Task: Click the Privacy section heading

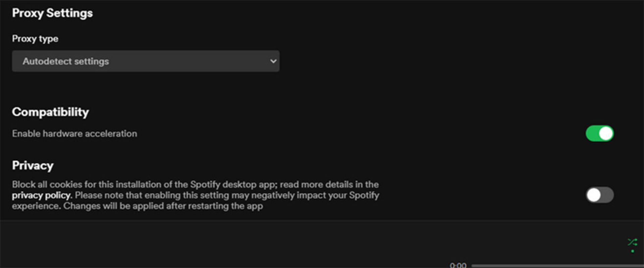Action: (x=33, y=165)
